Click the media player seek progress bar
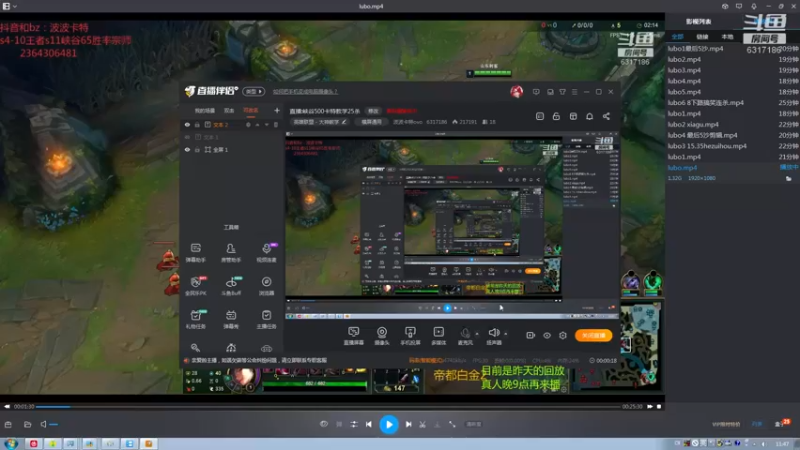800x450 pixels. point(329,407)
